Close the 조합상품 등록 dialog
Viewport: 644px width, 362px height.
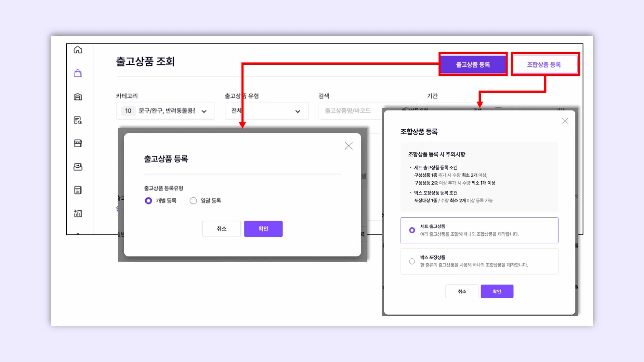[565, 121]
